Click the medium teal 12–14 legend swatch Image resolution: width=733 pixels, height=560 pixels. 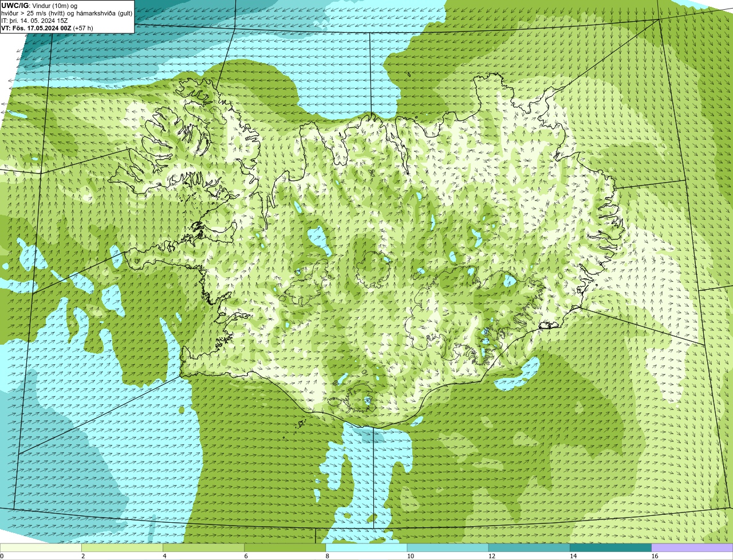coord(529,548)
